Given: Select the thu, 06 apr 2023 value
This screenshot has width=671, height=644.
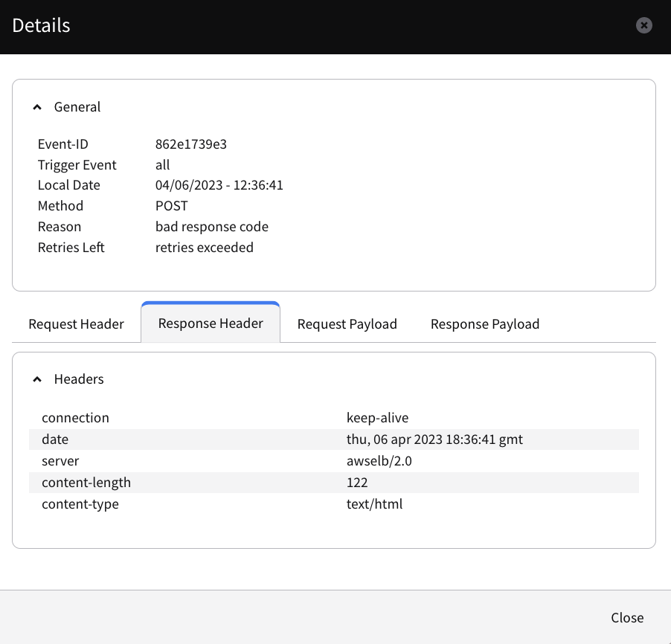Looking at the screenshot, I should pyautogui.click(x=434, y=439).
